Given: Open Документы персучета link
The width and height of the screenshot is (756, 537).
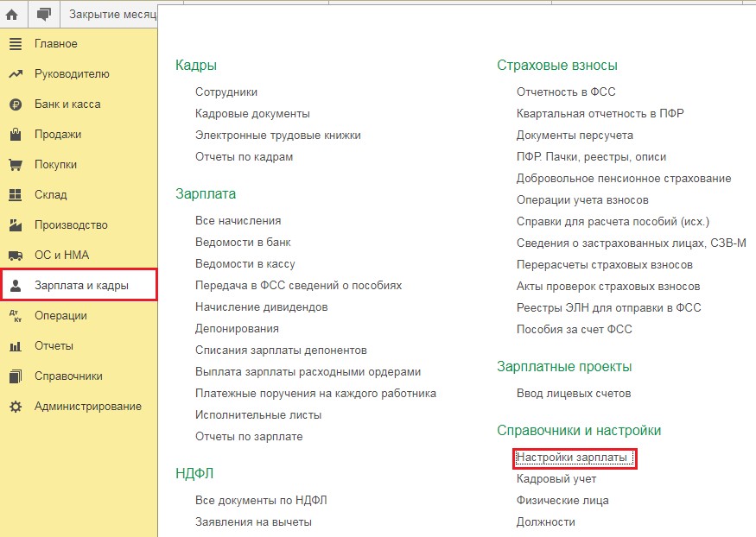Looking at the screenshot, I should [575, 136].
